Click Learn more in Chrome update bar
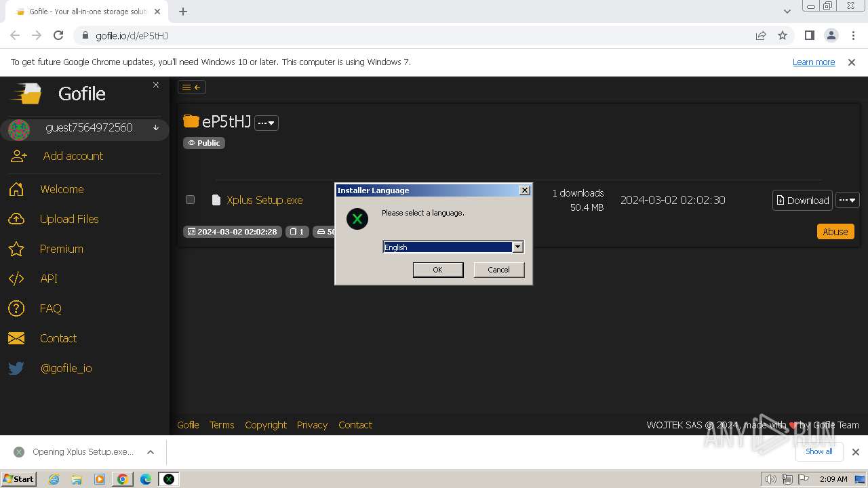Screen dimensions: 868x488 pyautogui.click(x=814, y=62)
